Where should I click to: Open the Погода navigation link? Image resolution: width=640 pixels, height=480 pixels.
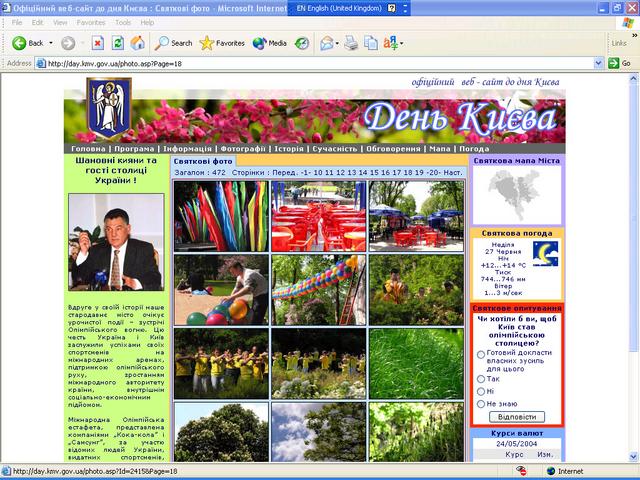tap(474, 149)
